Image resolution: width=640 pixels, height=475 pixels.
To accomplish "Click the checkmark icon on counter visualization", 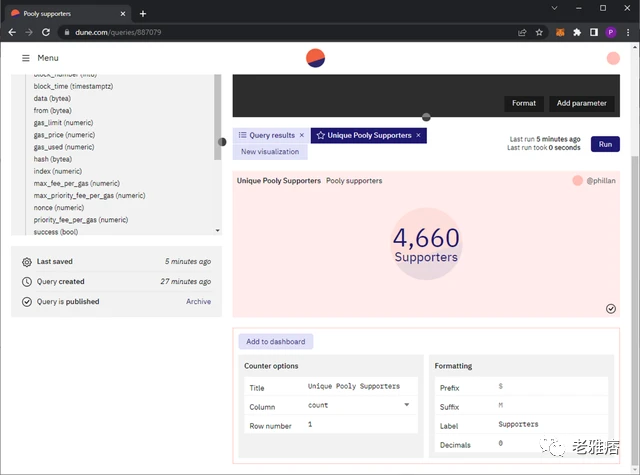I will coord(611,309).
